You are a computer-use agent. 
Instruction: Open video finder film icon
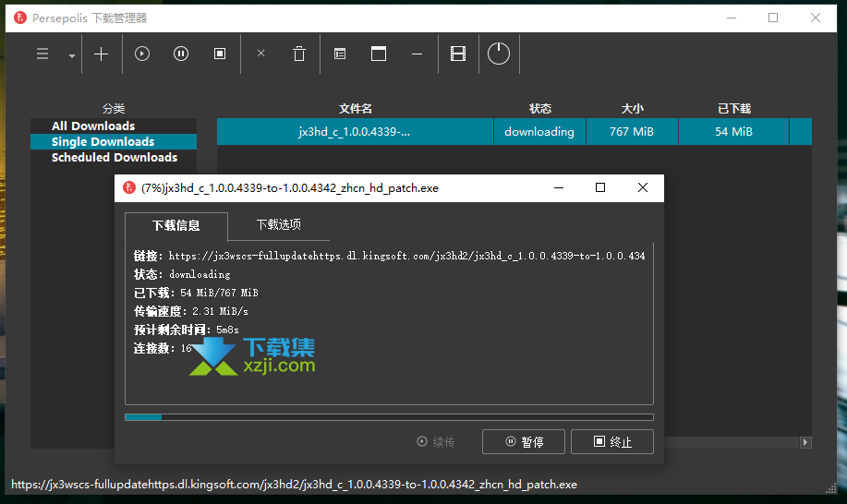point(458,54)
